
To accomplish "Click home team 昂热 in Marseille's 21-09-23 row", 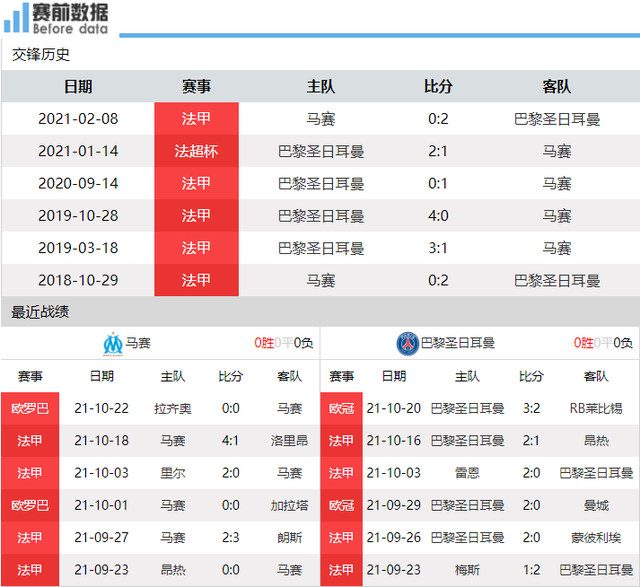I will tap(173, 570).
